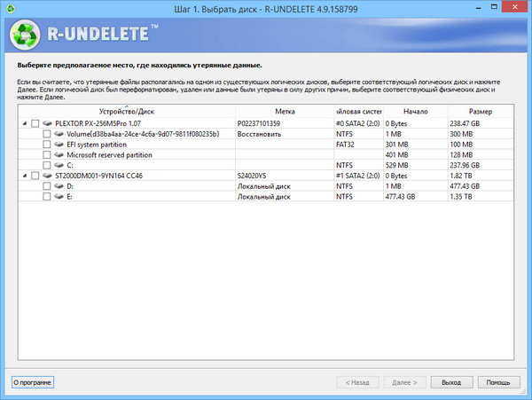Click the ST2000DM001 hard drive icon
Image resolution: width=532 pixels, height=400 pixels.
point(47,176)
